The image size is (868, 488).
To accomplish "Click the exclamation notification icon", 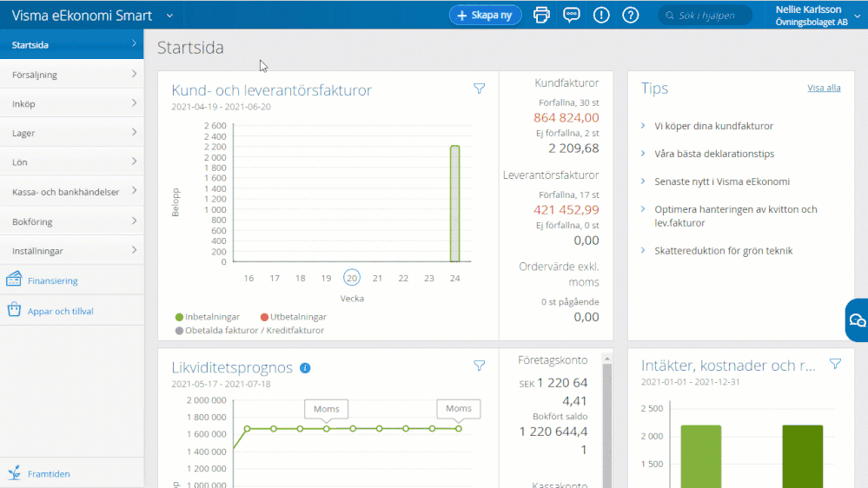I will coord(601,15).
